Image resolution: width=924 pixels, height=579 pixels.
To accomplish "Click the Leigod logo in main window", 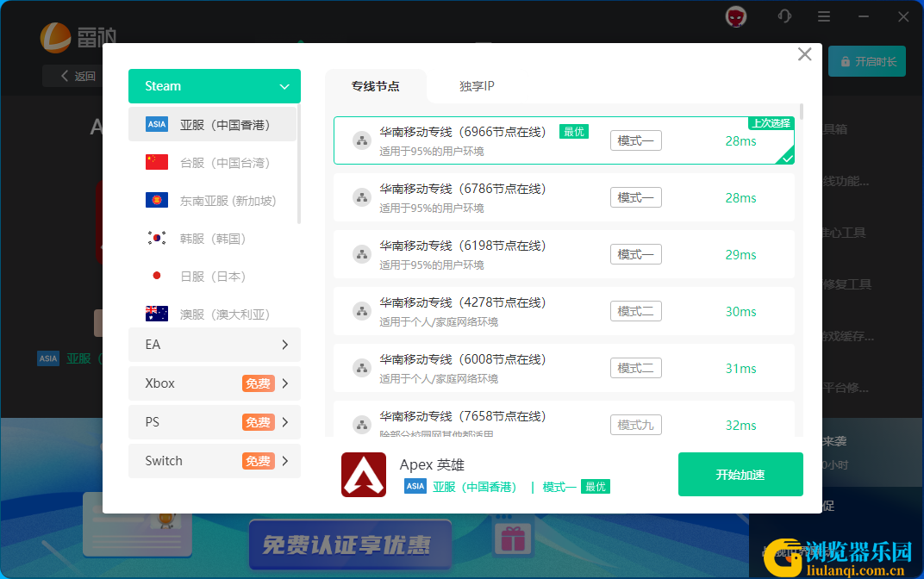I will pyautogui.click(x=78, y=38).
